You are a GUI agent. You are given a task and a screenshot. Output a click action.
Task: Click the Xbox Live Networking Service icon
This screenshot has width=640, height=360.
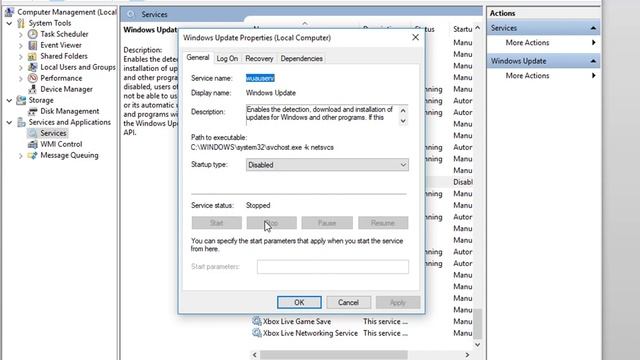point(256,333)
